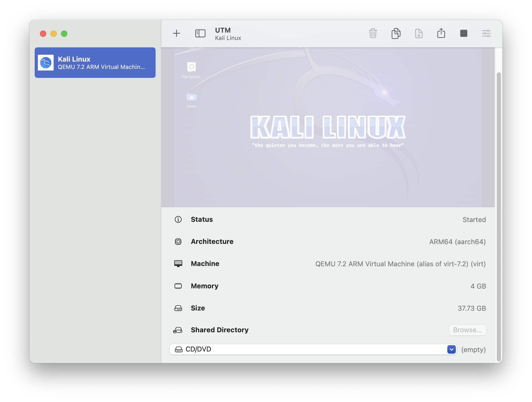Click the plus icon to create new VM
The width and height of the screenshot is (532, 402).
pos(176,33)
